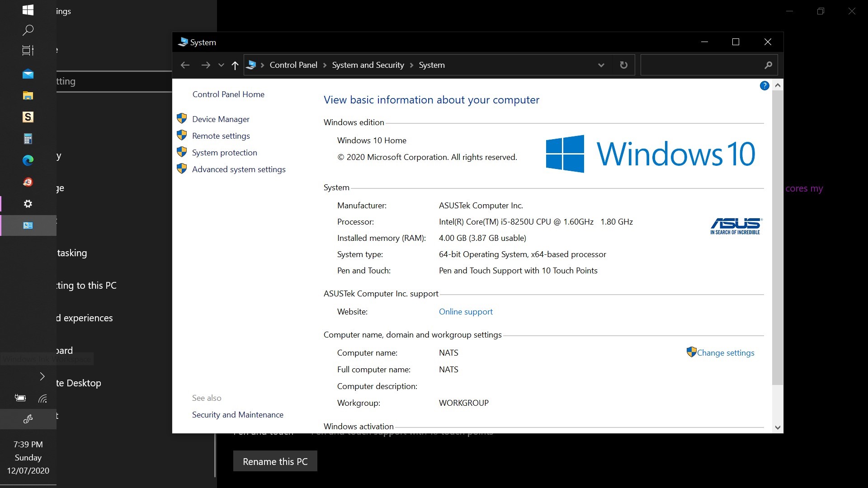
Task: Open the taskbar search icon
Action: [x=28, y=30]
